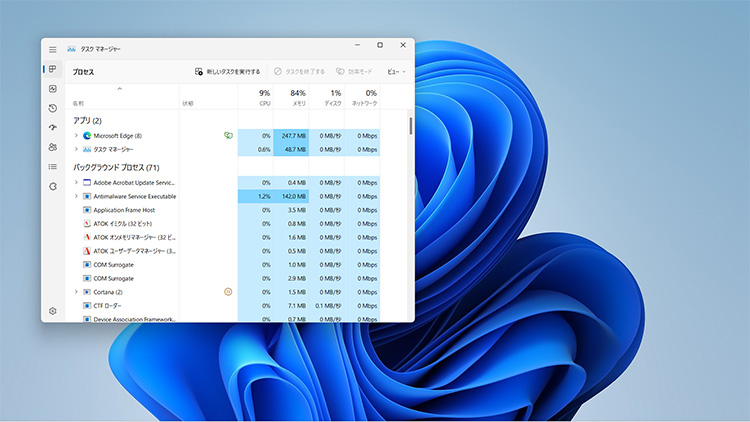Open the Users sidebar icon

[x=53, y=147]
